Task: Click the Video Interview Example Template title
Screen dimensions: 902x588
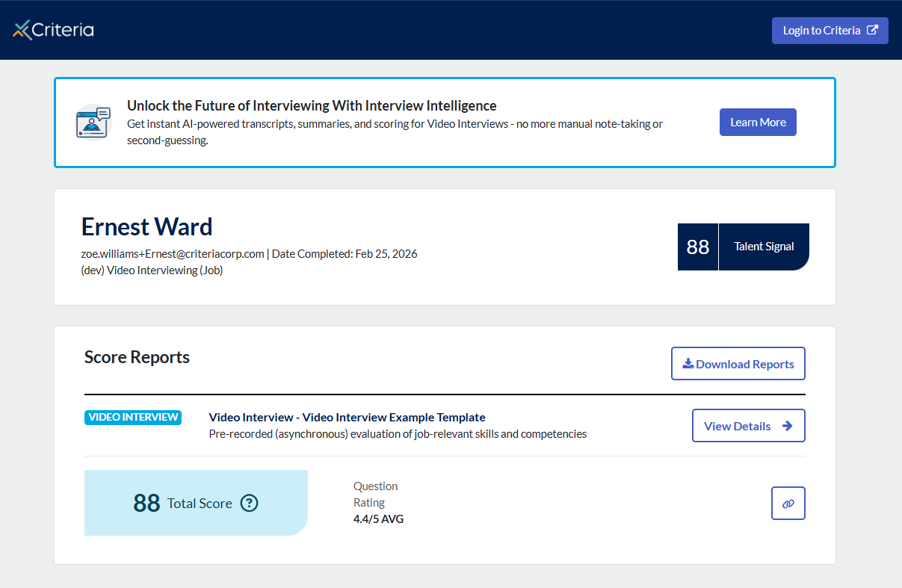Action: 347,417
